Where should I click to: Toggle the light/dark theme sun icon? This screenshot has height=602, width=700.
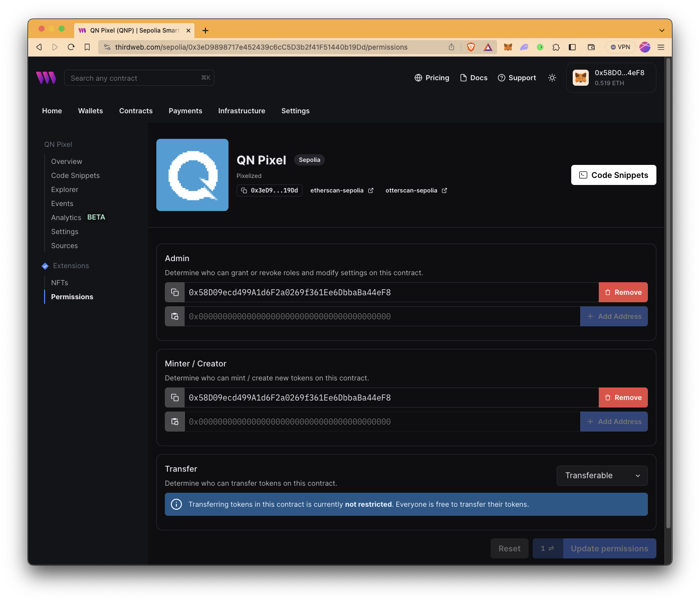[x=552, y=78]
